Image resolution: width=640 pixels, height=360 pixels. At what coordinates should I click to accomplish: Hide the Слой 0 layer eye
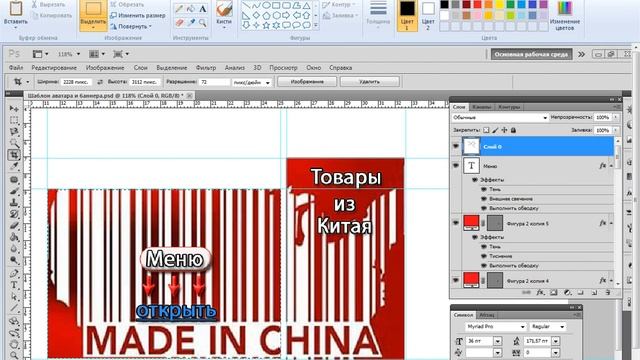456,146
